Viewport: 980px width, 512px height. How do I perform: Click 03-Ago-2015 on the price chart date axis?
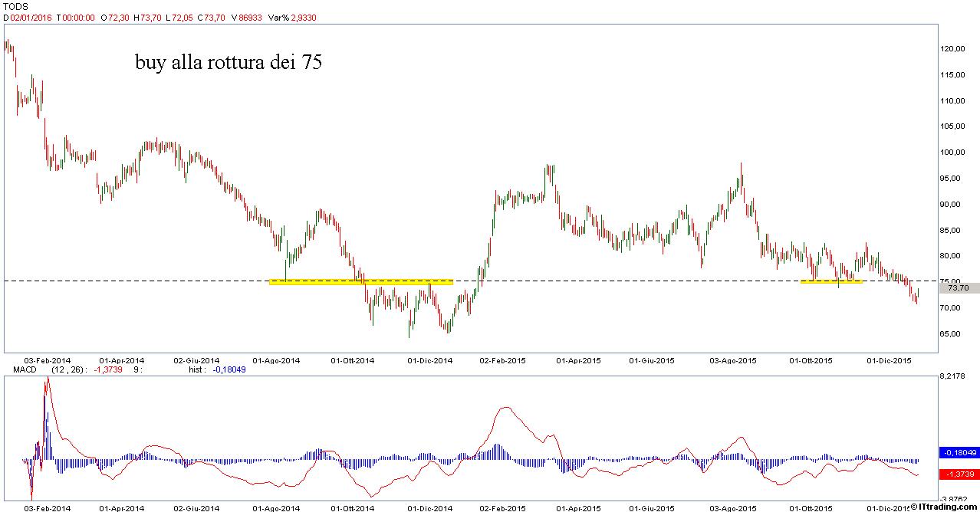734,359
